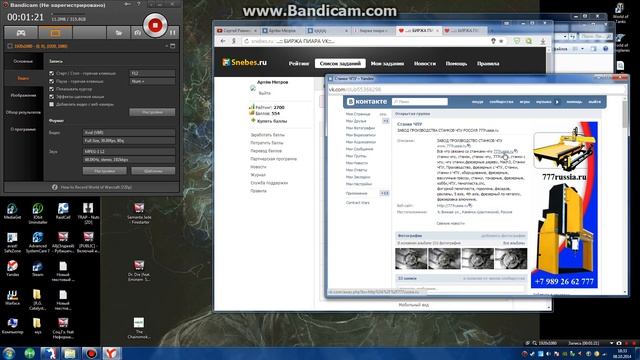Toggle the mouse click effects checkbox
Viewport: 640px width, 360px height.
point(51,97)
